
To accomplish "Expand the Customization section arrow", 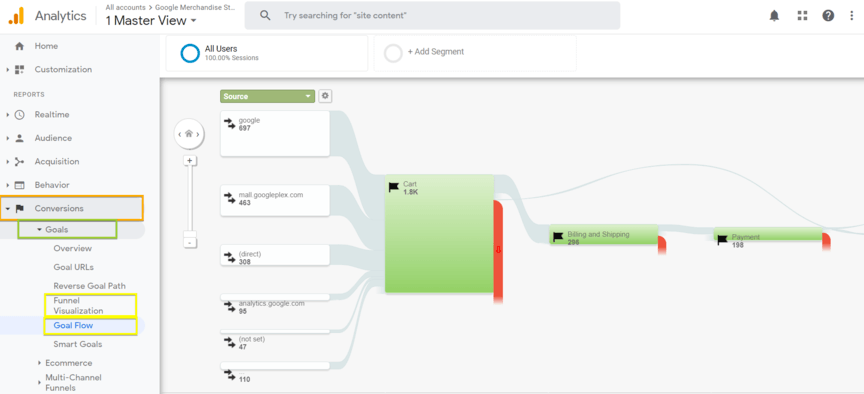I will [x=8, y=69].
